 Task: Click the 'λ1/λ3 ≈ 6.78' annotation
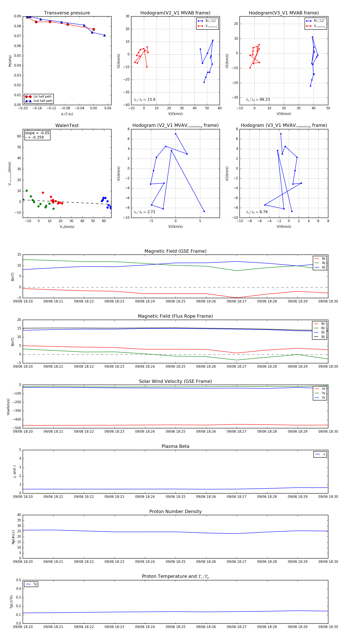pyautogui.click(x=257, y=212)
